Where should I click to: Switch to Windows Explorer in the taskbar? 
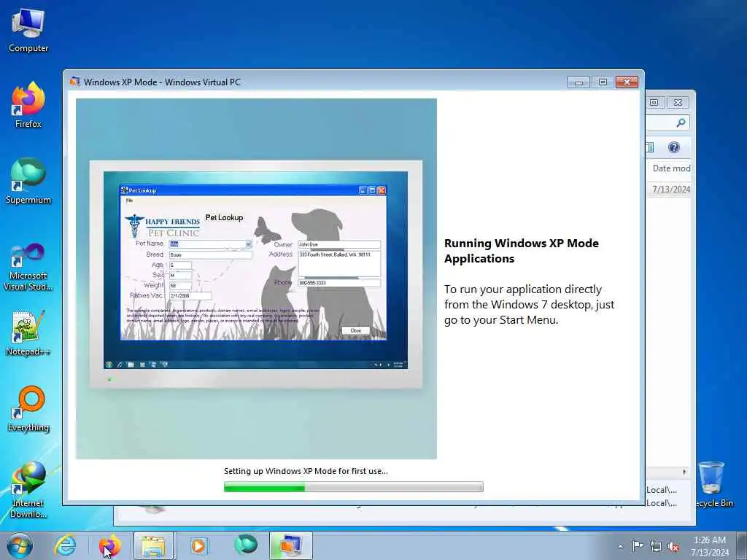click(154, 545)
